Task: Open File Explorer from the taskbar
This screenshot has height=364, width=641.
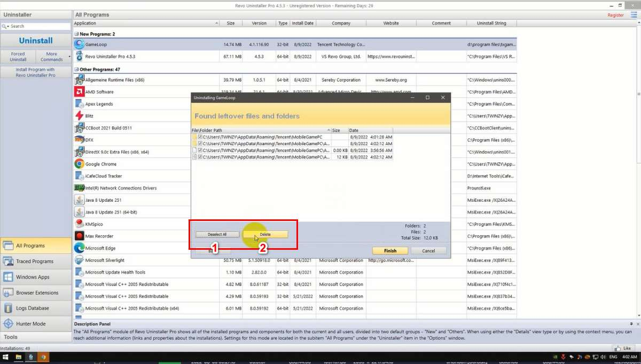Action: pos(18,357)
